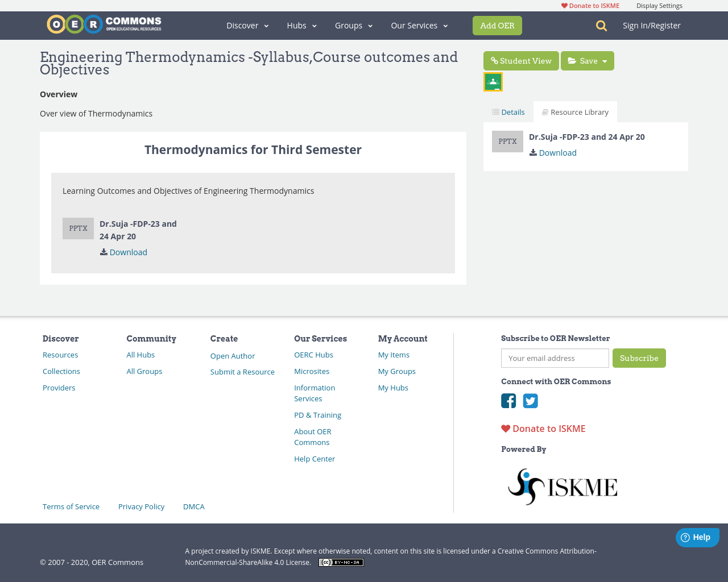Image resolution: width=728 pixels, height=582 pixels.
Task: Share resource to Google Classroom
Action: (x=493, y=81)
